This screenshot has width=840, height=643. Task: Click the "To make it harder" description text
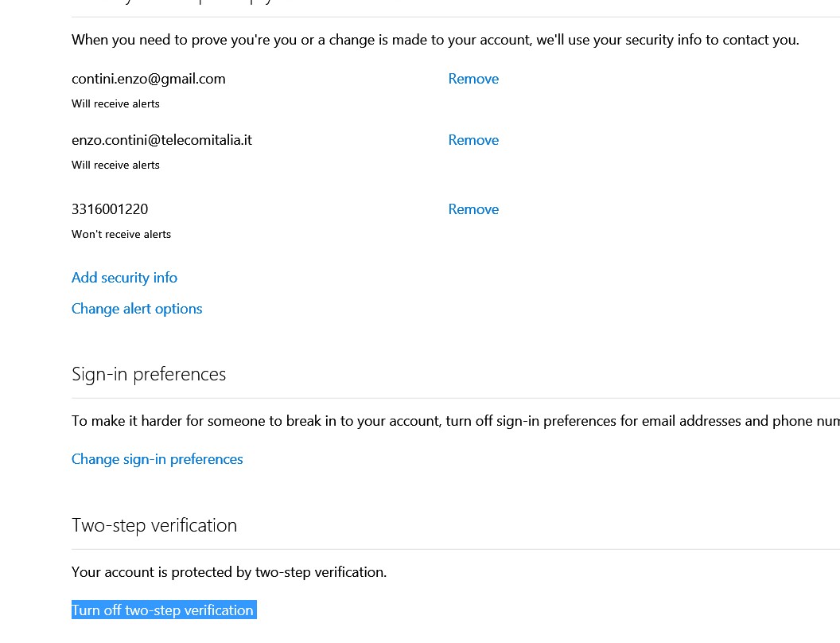pos(455,421)
